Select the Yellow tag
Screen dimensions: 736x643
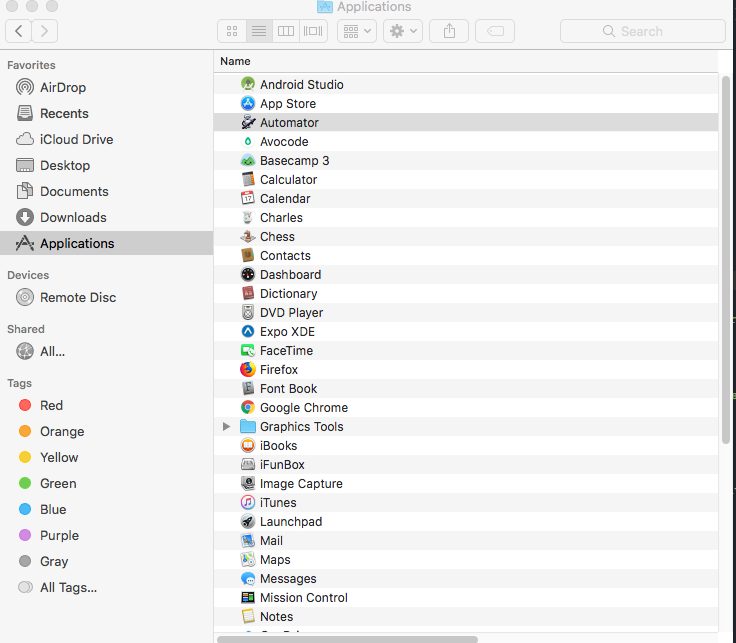pos(107,457)
